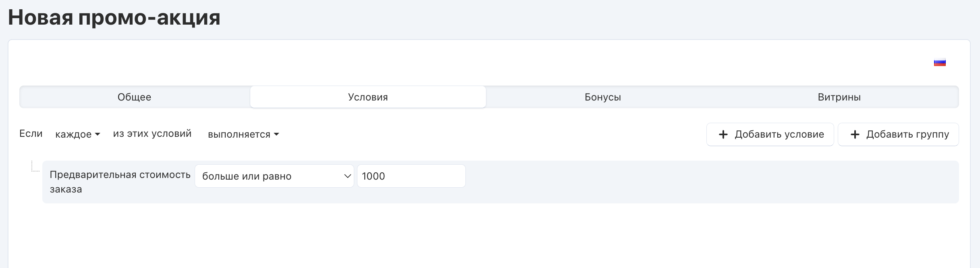Click the order value field containing 1000
Screen dimensions: 980x268
click(x=411, y=176)
